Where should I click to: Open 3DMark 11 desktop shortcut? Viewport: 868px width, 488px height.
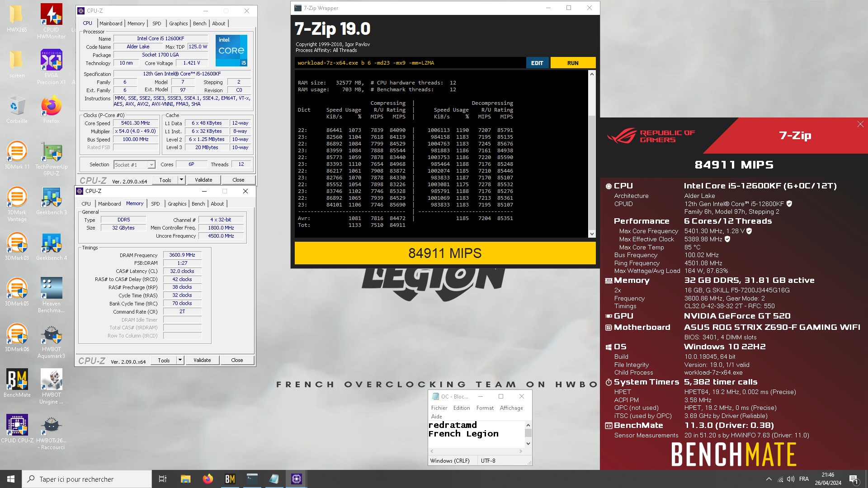click(17, 155)
